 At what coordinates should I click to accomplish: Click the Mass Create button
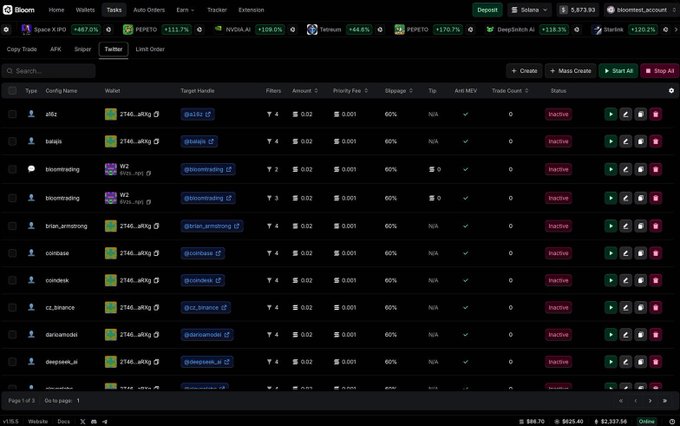tap(570, 71)
